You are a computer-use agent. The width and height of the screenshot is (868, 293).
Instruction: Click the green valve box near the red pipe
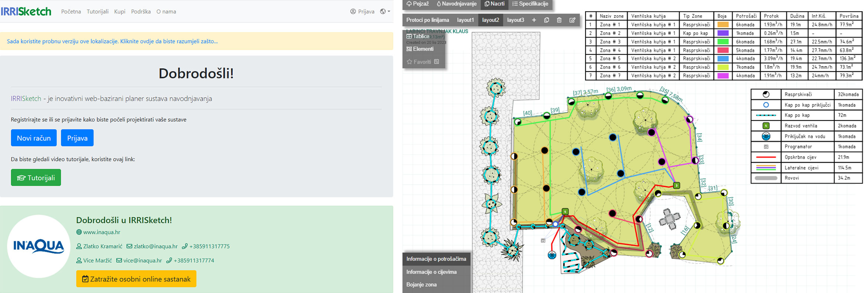point(676,185)
